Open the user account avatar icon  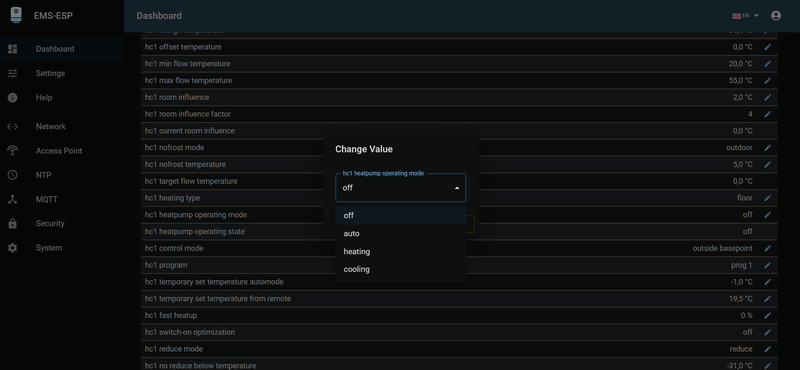coord(776,16)
